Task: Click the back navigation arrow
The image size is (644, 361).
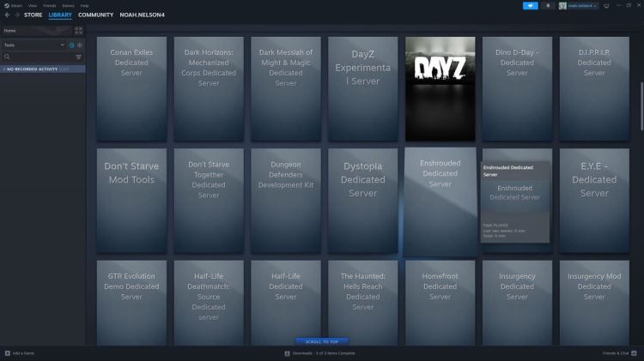Action: point(7,15)
